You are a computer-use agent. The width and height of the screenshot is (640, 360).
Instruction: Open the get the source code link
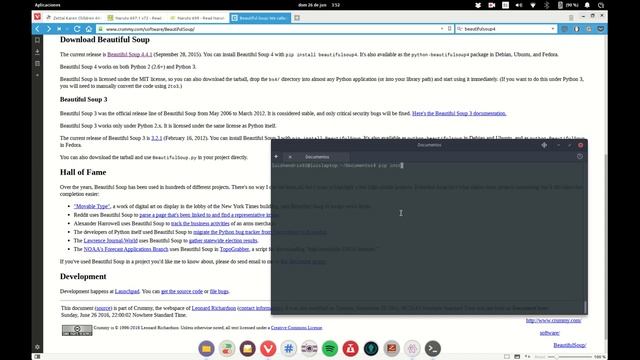pyautogui.click(x=182, y=291)
